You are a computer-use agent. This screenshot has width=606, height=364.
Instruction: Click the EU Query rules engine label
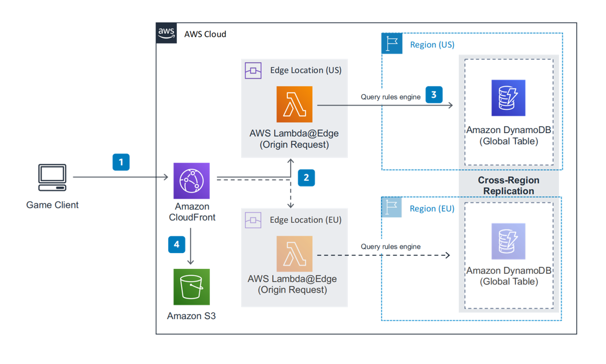point(391,247)
